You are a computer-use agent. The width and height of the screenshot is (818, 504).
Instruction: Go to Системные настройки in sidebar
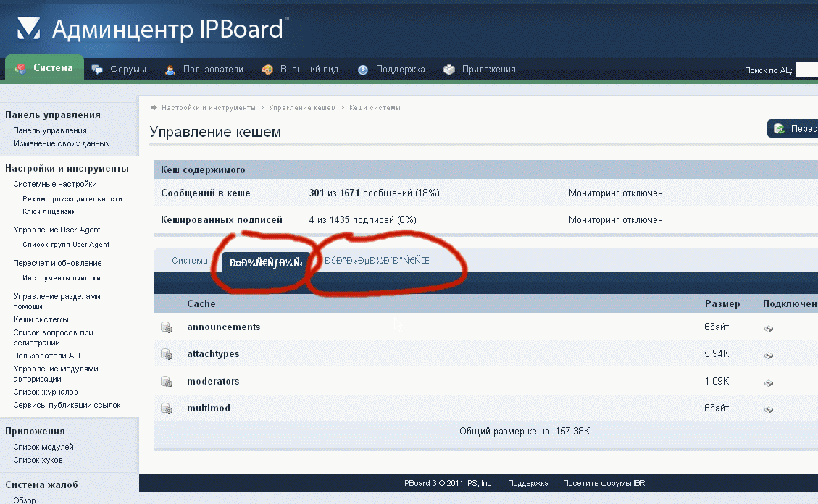(55, 184)
